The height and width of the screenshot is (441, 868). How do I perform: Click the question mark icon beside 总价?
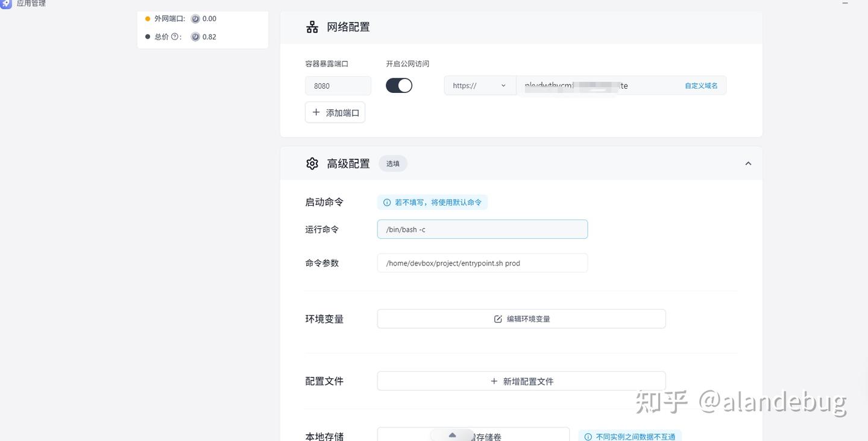[174, 37]
